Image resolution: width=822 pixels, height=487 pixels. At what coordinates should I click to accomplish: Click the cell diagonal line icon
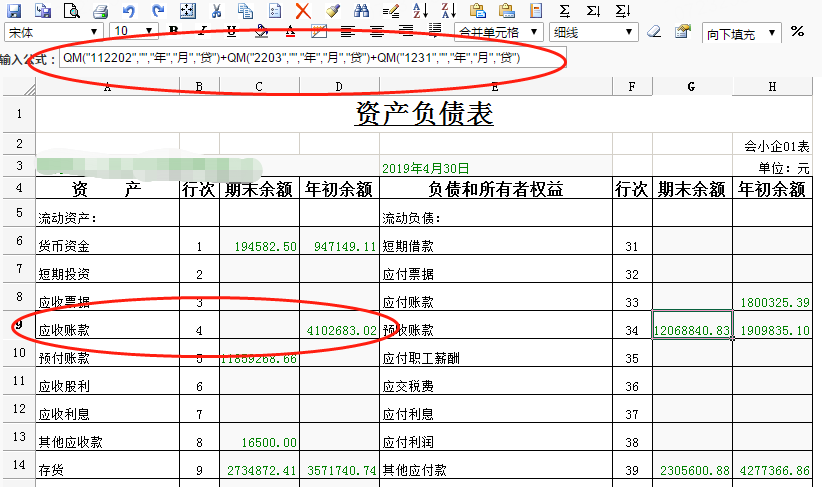pyautogui.click(x=319, y=32)
